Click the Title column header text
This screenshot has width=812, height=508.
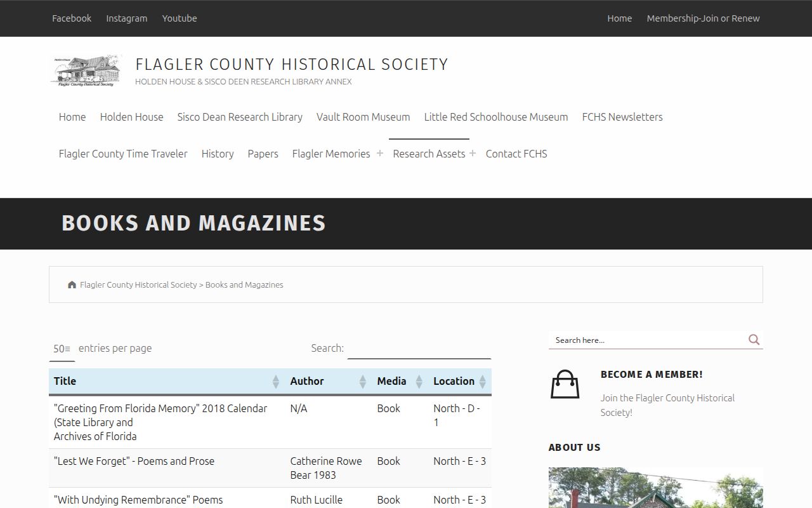pos(65,381)
